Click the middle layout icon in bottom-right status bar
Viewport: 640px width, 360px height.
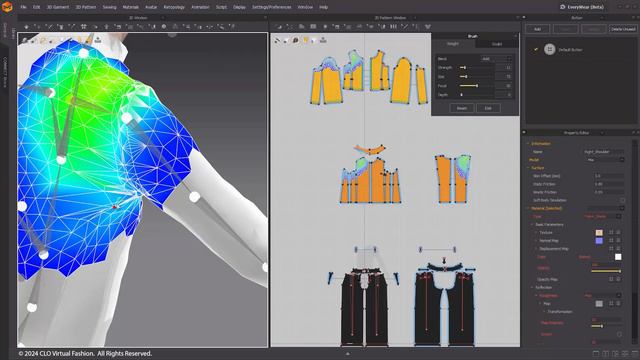pyautogui.click(x=616, y=353)
